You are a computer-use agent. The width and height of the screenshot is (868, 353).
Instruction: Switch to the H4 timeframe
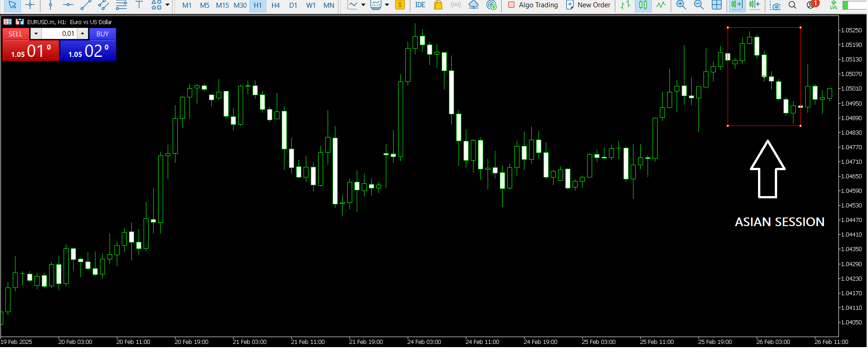(x=275, y=5)
